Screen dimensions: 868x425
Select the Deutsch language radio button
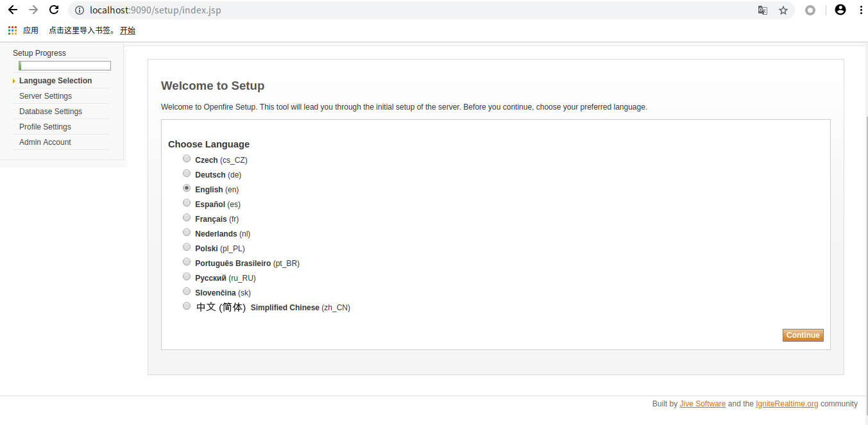pos(187,174)
